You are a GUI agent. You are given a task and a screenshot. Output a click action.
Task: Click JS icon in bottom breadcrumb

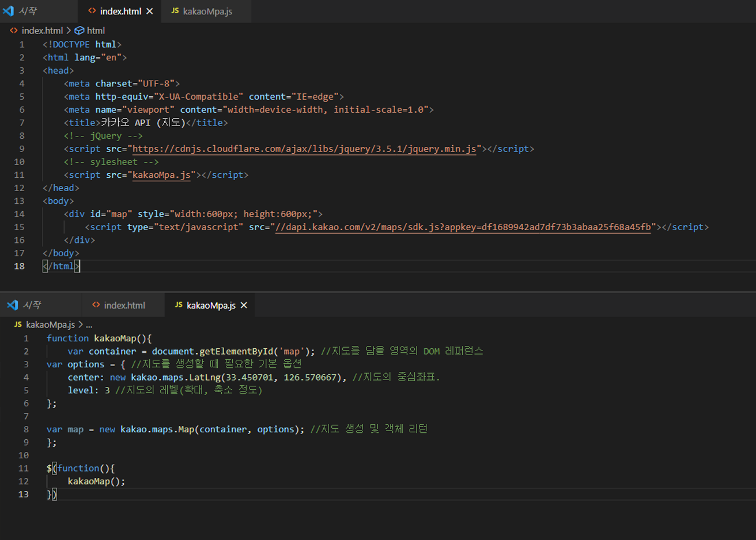point(18,325)
